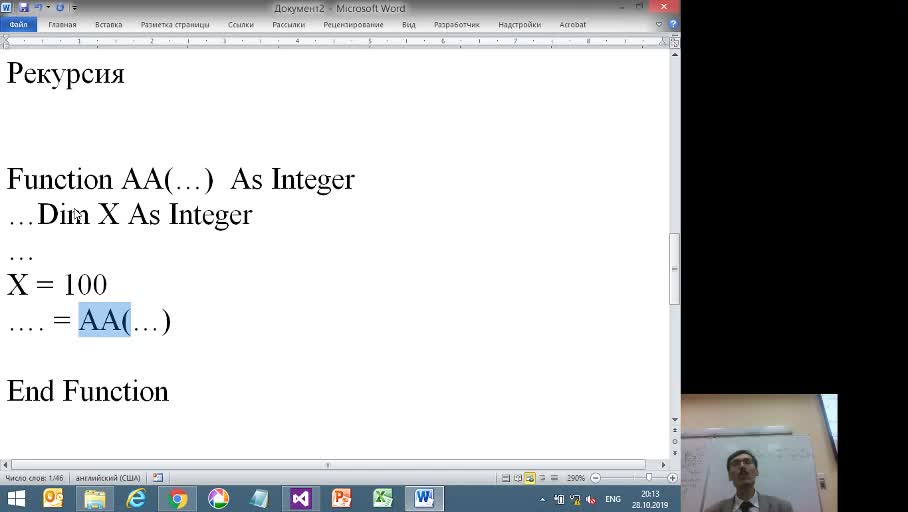Image resolution: width=908 pixels, height=512 pixels.
Task: Switch to Full Screen Reading view icon
Action: click(518, 478)
